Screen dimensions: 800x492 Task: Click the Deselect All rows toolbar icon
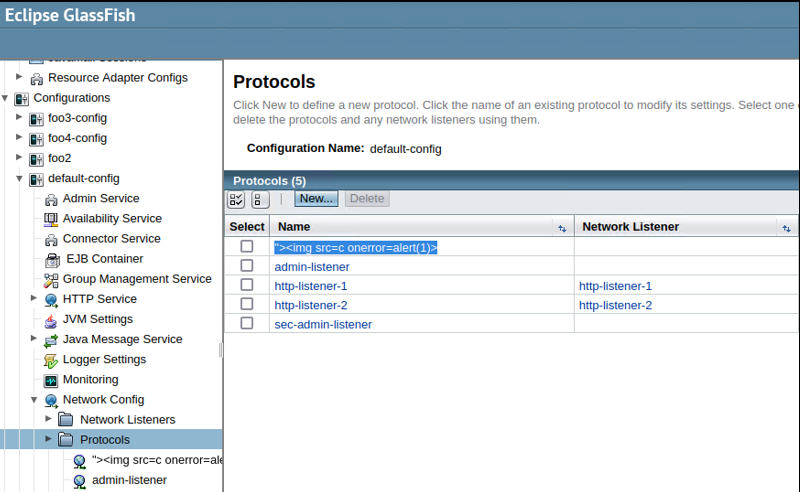[x=260, y=200]
